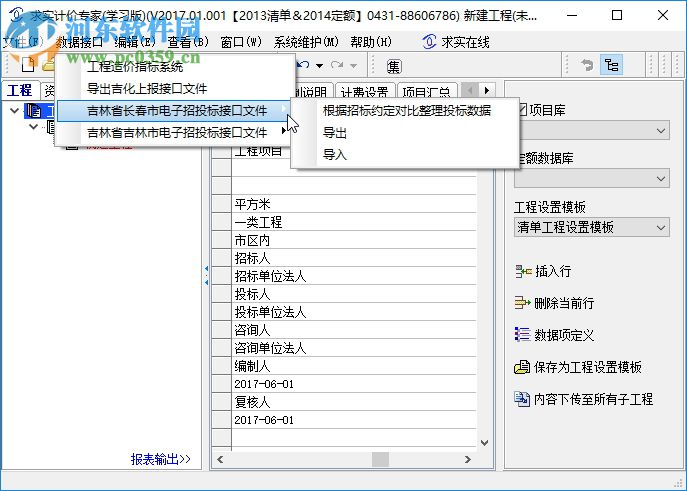
Task: Click the 数据项定义 button label
Action: pos(564,335)
